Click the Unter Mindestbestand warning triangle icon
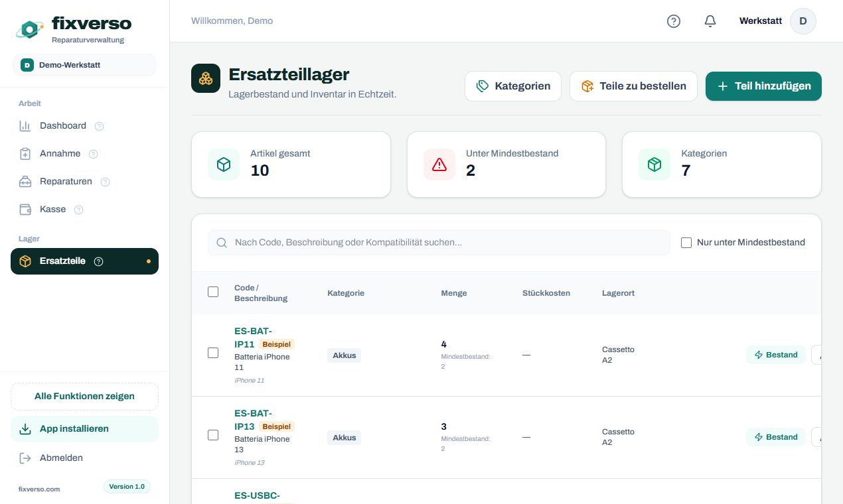The width and height of the screenshot is (843, 504). click(x=439, y=164)
